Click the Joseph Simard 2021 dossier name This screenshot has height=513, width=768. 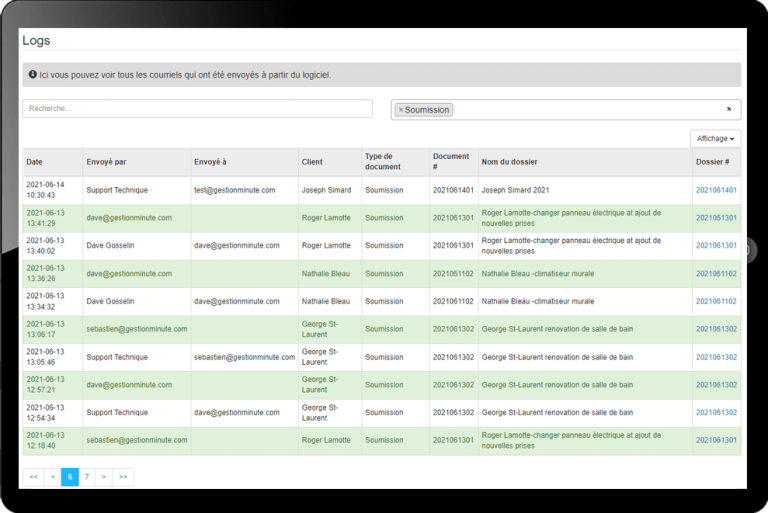[x=515, y=190]
